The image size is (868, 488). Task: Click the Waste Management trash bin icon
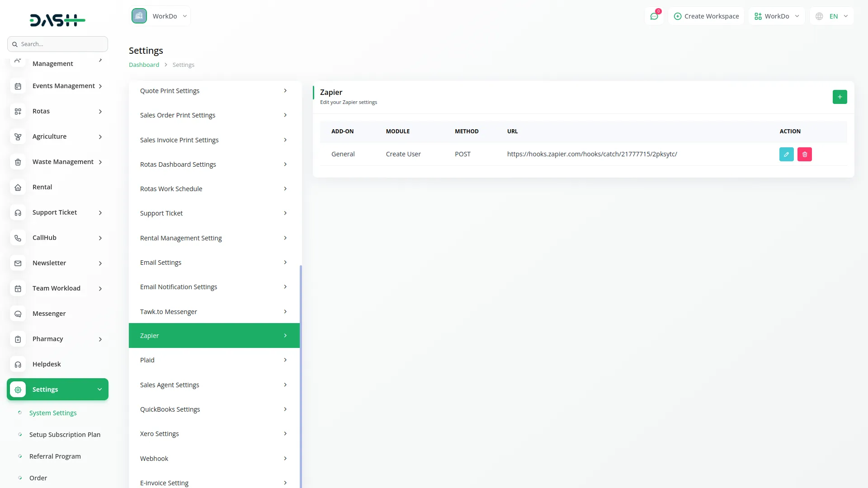point(18,162)
